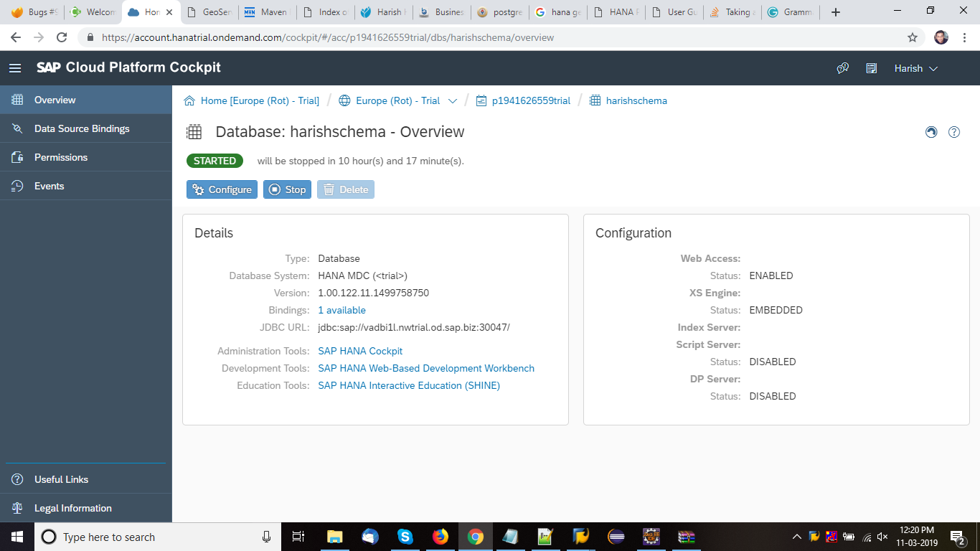Click the Legal Information scales icon

click(18, 508)
